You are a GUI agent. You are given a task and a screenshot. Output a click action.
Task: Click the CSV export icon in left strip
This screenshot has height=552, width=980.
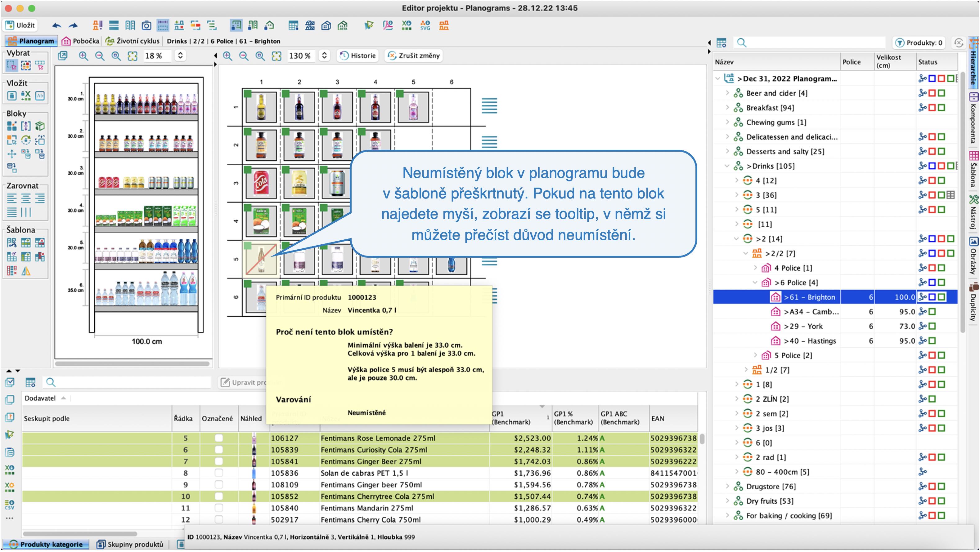[x=10, y=505]
